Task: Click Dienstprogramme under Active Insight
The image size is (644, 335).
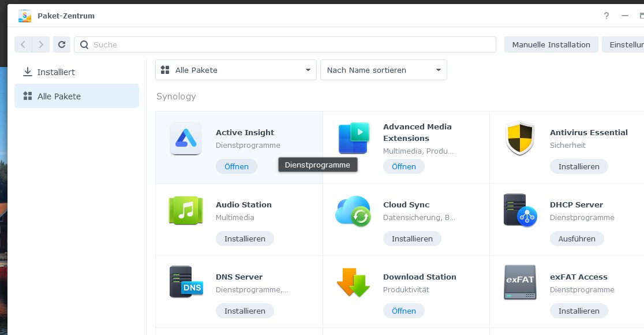Action: pyautogui.click(x=248, y=145)
